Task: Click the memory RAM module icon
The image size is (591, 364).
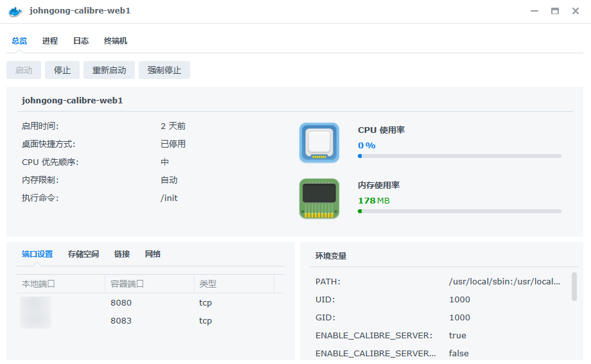Action: tap(319, 198)
